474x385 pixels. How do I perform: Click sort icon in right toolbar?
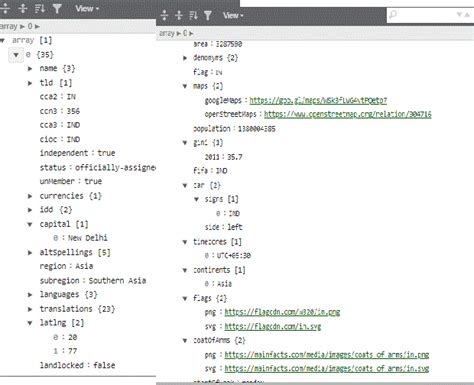point(193,15)
